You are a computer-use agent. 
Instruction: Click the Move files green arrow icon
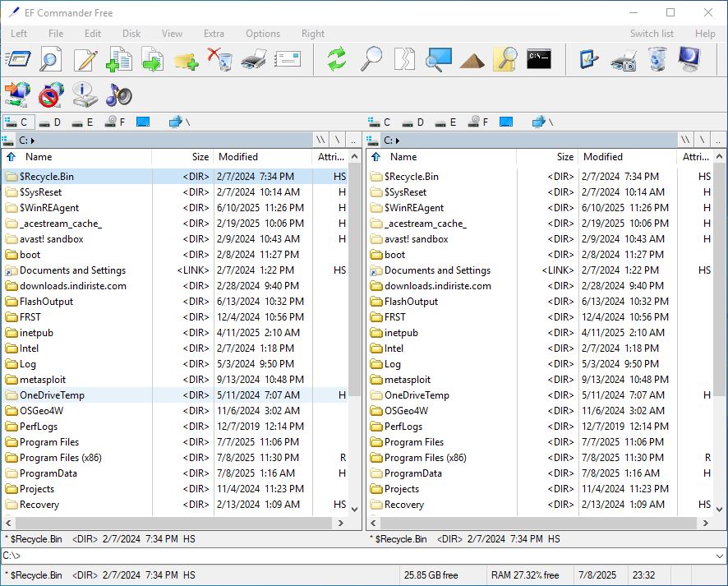coord(152,59)
